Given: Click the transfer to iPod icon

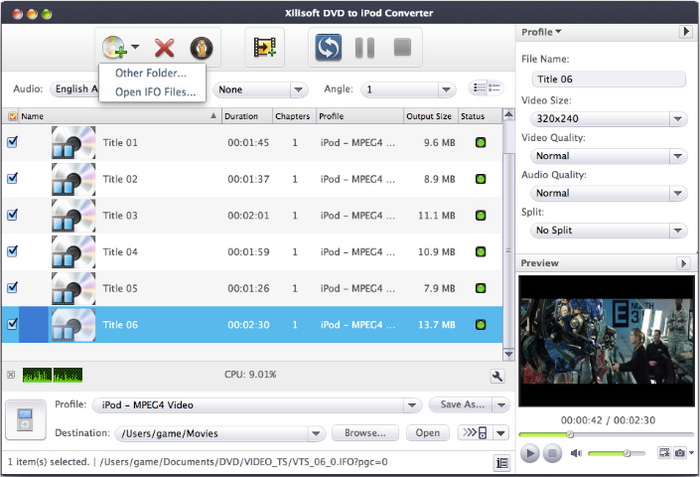Looking at the screenshot, I should (475, 432).
